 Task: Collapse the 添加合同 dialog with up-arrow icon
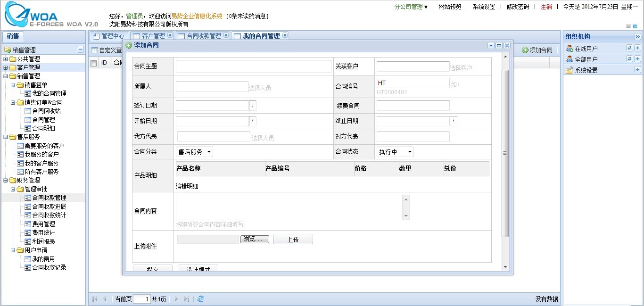click(x=491, y=45)
